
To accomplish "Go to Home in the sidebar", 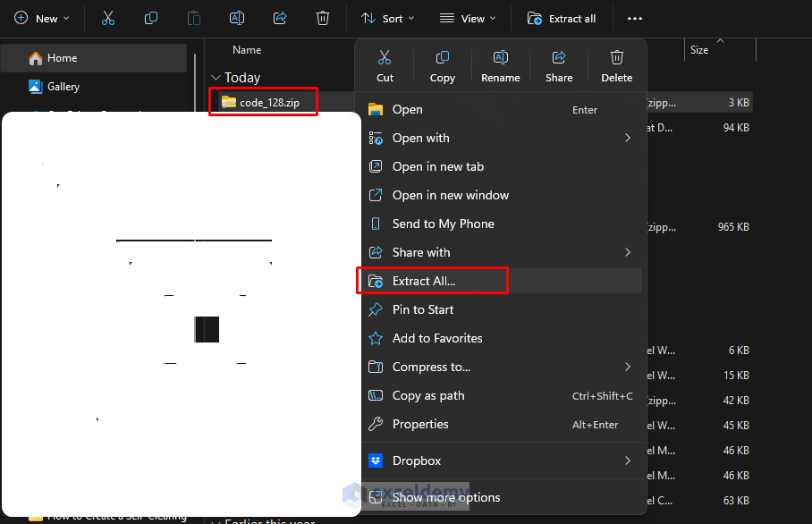I will pyautogui.click(x=94, y=58).
